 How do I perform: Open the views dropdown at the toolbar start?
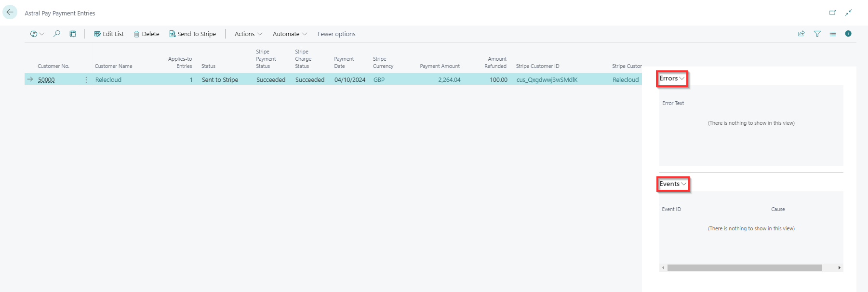coord(37,34)
